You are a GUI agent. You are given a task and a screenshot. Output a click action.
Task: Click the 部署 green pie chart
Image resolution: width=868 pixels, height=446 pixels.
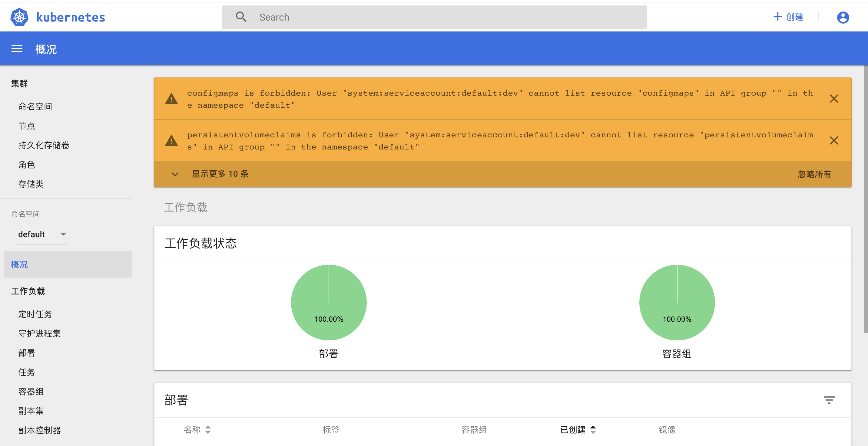tap(329, 302)
